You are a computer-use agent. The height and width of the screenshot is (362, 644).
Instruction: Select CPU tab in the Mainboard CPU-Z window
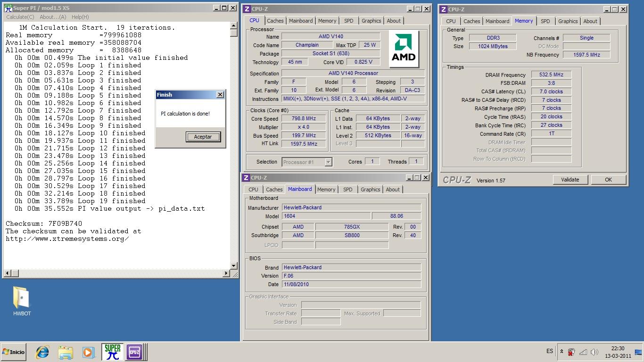coord(254,189)
